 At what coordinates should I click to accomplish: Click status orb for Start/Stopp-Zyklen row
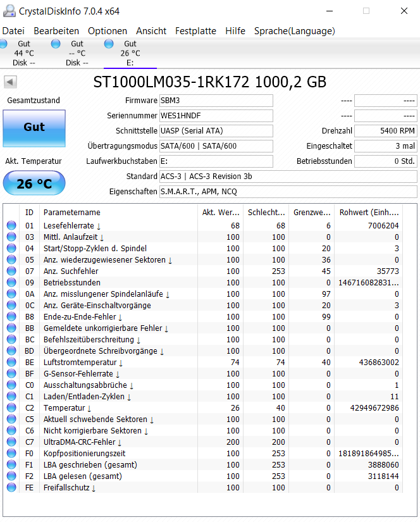pos(11,248)
